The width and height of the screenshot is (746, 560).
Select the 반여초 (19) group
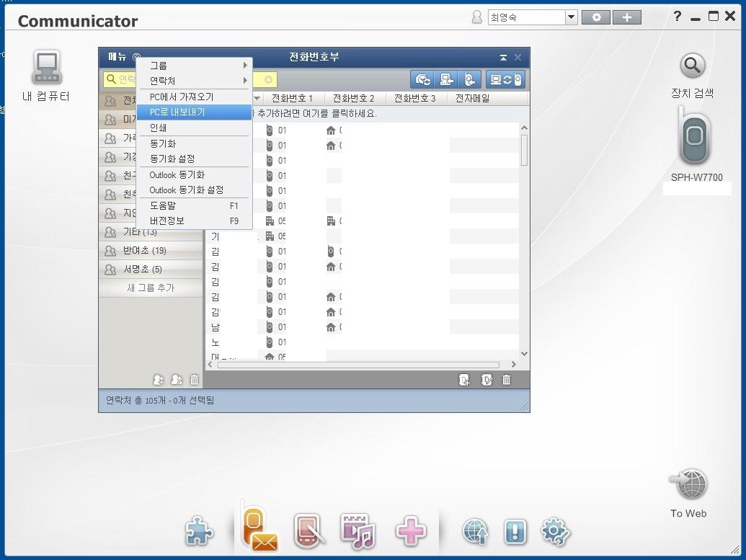[x=151, y=250]
